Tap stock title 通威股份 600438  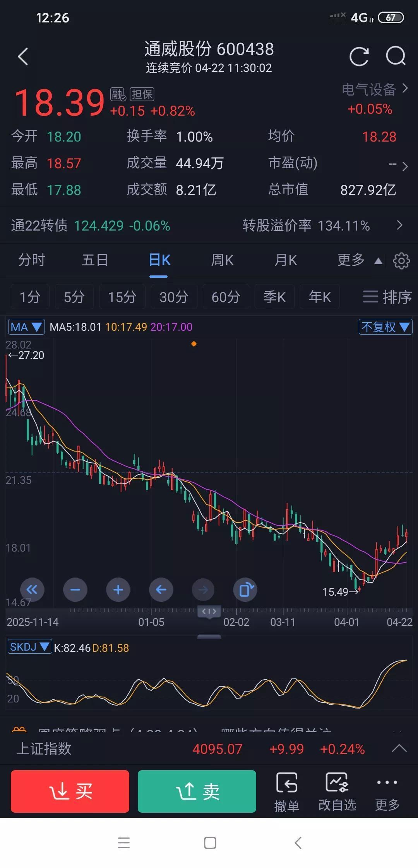[x=209, y=49]
